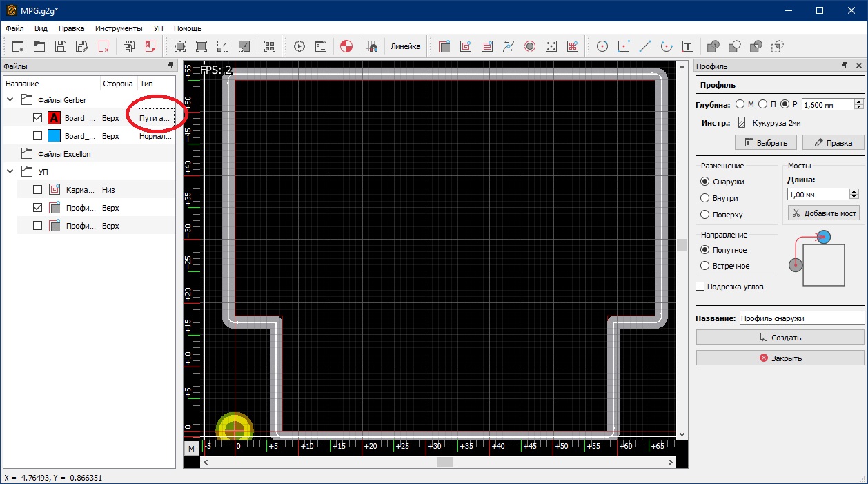Select the Поверху placement radio button
The width and height of the screenshot is (868, 484).
click(705, 215)
